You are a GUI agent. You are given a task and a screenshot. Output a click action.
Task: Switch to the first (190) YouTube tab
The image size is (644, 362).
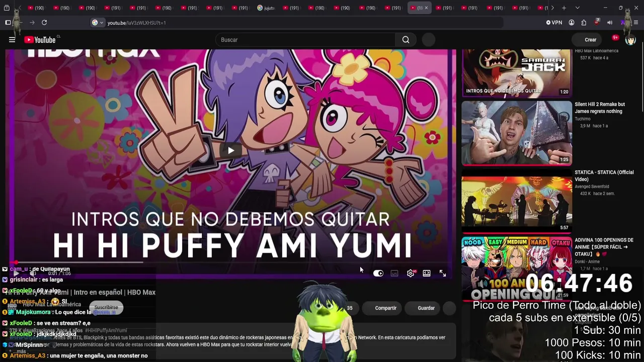coord(37,8)
